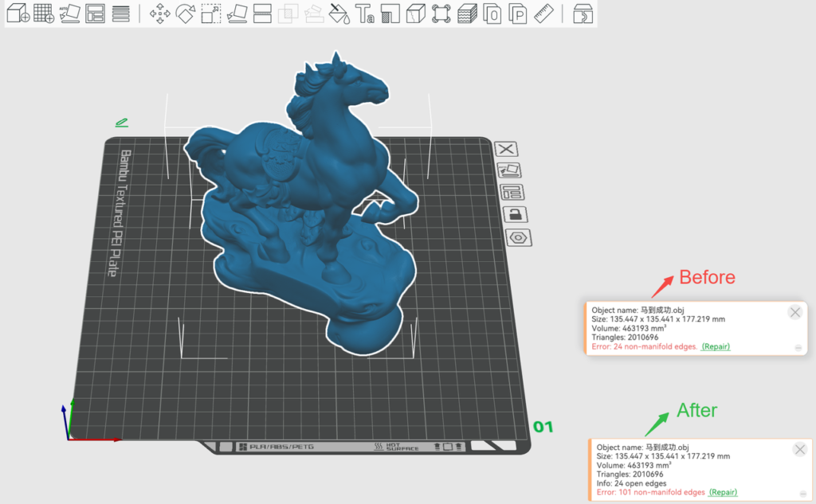The height and width of the screenshot is (504, 816).
Task: Select the Lay on face tool
Action: [x=237, y=14]
